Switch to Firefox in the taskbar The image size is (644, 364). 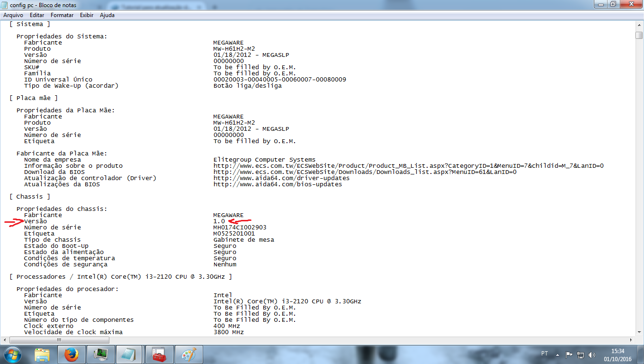[72, 355]
